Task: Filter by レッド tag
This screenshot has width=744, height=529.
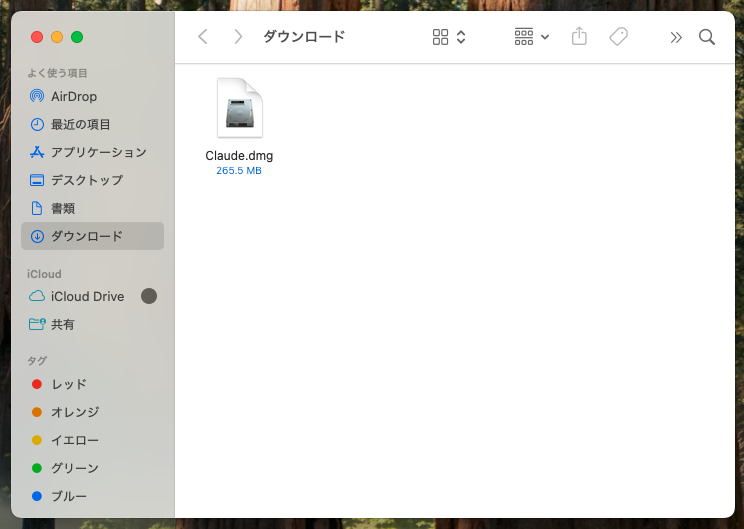Action: point(93,384)
